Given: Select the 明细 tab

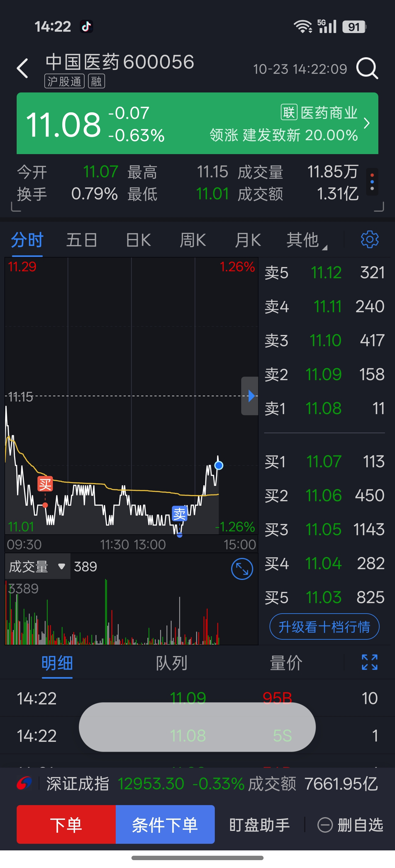Looking at the screenshot, I should tap(57, 663).
